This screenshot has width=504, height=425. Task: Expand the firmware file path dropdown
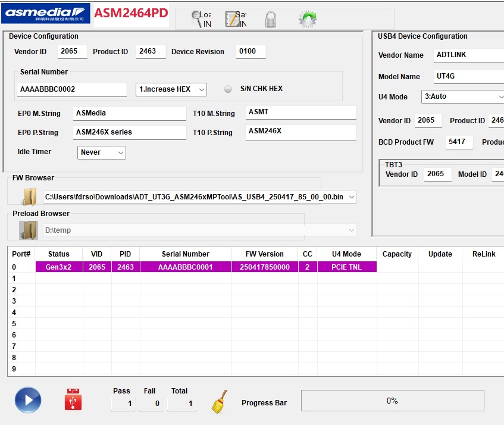[351, 196]
